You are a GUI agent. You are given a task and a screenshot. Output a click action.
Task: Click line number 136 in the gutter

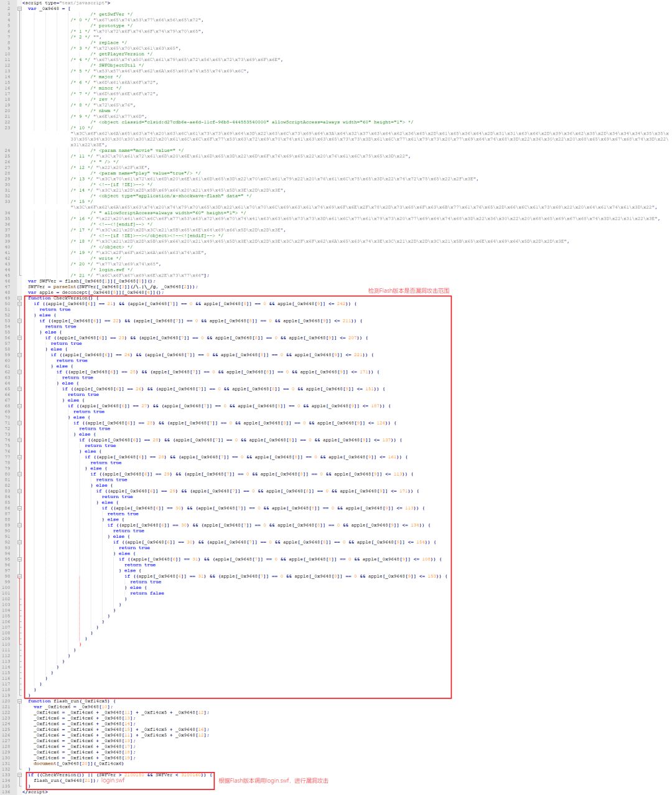(6, 792)
